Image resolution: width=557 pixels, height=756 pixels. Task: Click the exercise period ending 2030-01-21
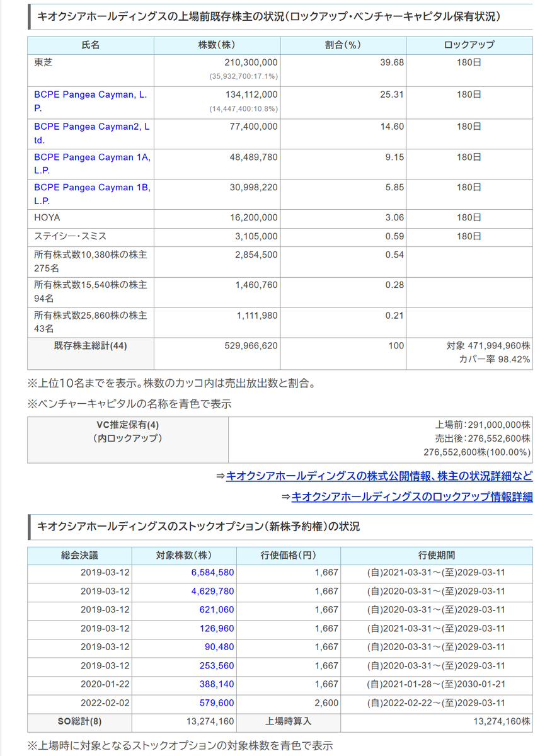pos(437,684)
